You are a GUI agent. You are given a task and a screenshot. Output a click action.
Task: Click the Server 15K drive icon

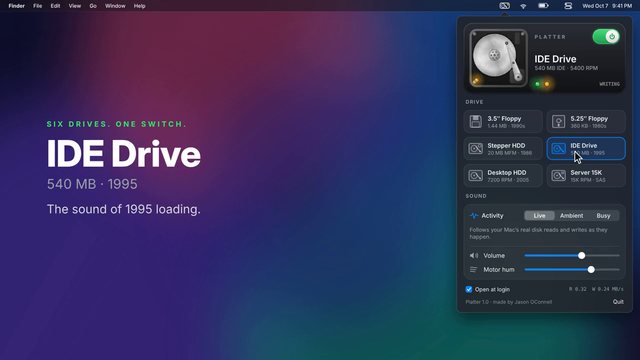point(558,176)
